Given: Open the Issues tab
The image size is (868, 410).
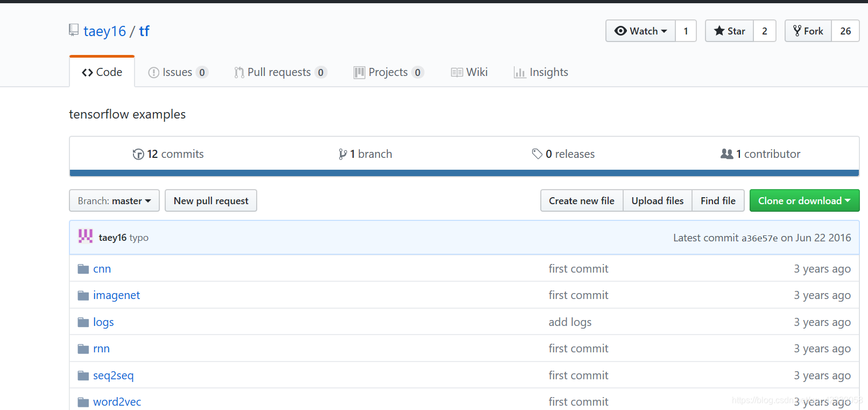Looking at the screenshot, I should click(178, 72).
